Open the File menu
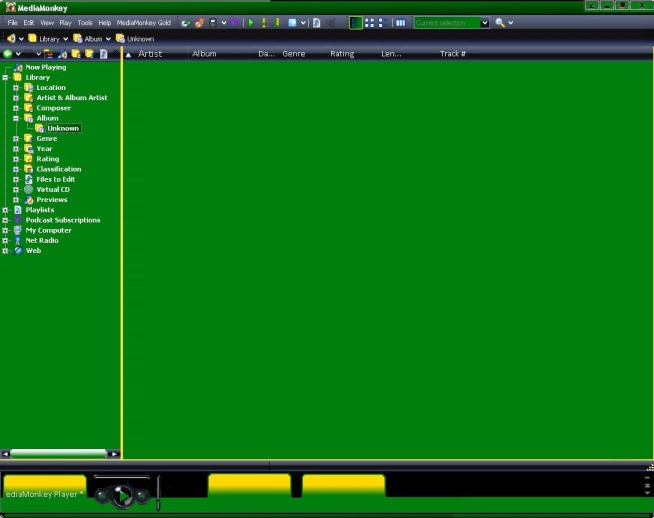The width and height of the screenshot is (654, 518). pos(13,23)
